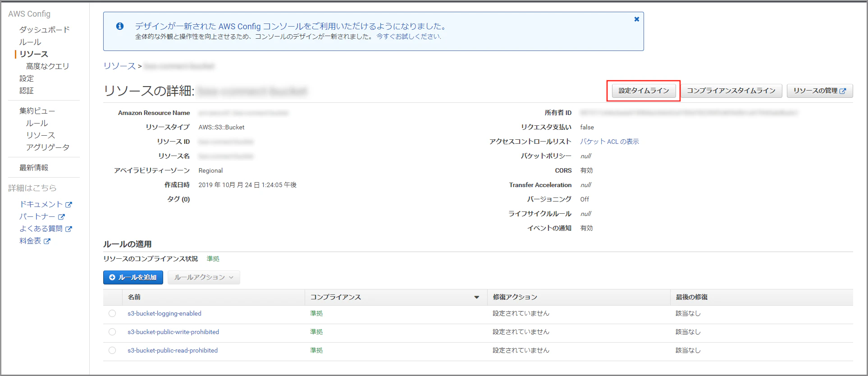868x376 pixels.
Task: Click the リソースの管理 button
Action: (x=820, y=91)
